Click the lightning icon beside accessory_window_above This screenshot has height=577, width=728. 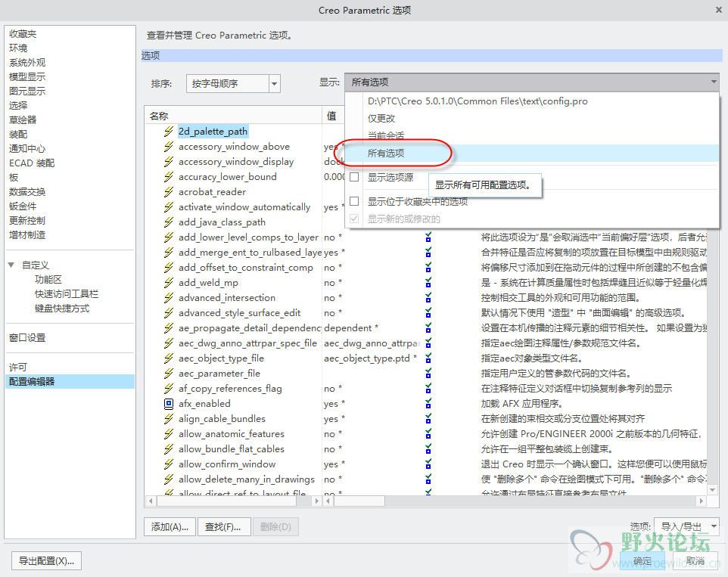[x=169, y=147]
